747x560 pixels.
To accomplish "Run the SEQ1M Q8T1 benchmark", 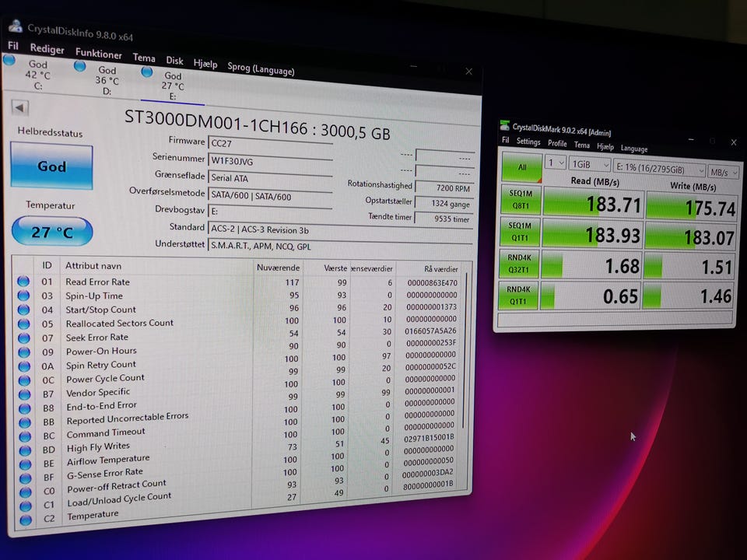I will coord(521,200).
